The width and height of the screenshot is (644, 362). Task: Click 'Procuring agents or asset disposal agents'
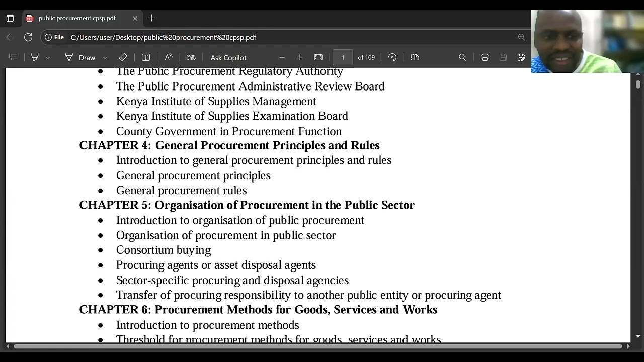point(216,265)
